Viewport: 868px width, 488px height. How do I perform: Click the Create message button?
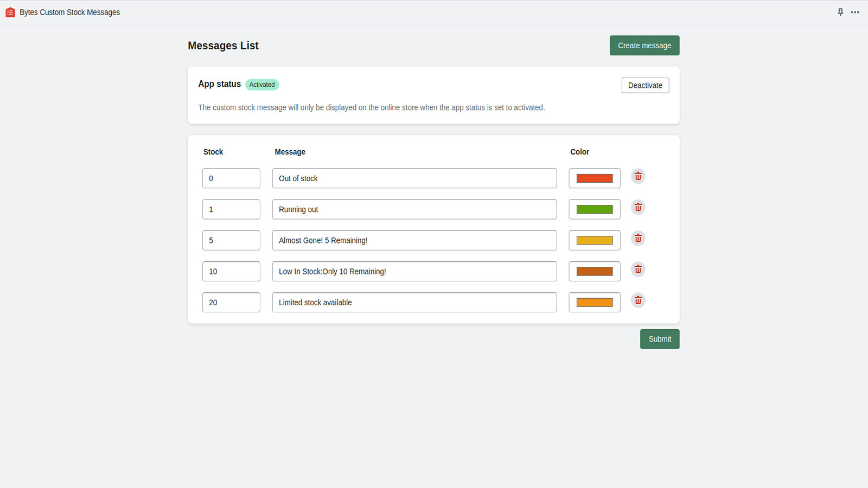(644, 46)
